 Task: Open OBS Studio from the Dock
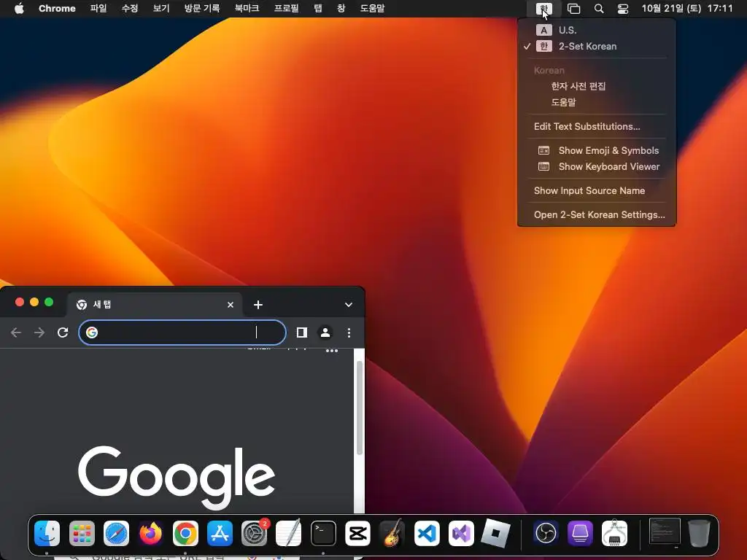pos(546,533)
